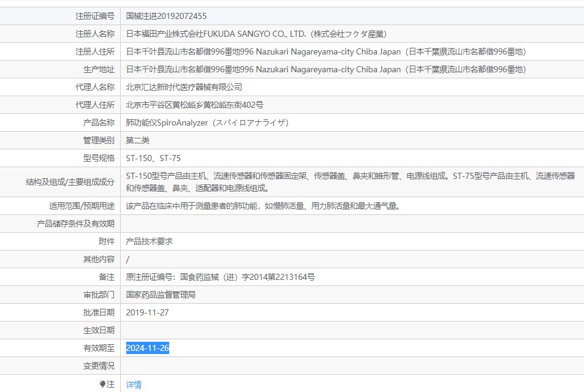This screenshot has width=584, height=392.
Task: Click model value ST-150、ST-75
Action: [153, 158]
